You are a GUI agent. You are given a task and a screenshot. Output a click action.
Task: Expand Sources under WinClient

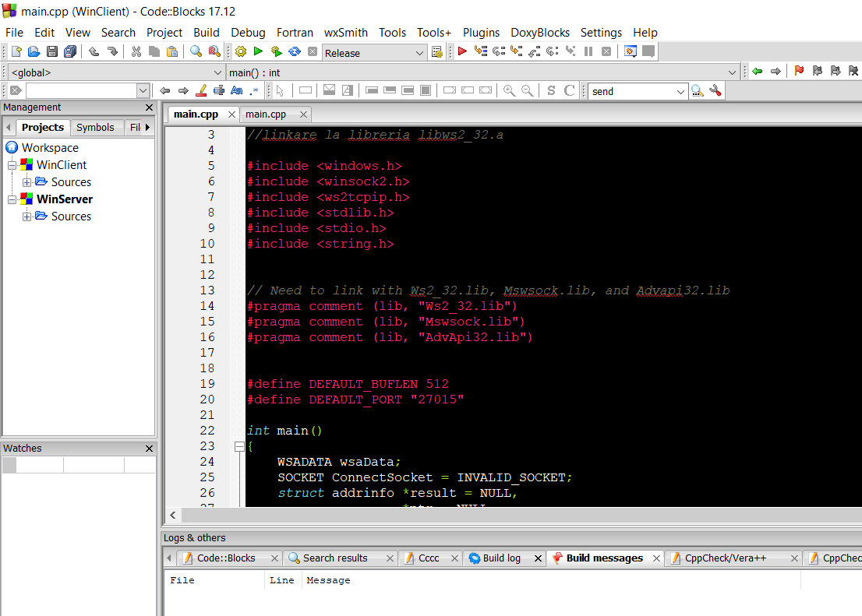click(x=26, y=182)
